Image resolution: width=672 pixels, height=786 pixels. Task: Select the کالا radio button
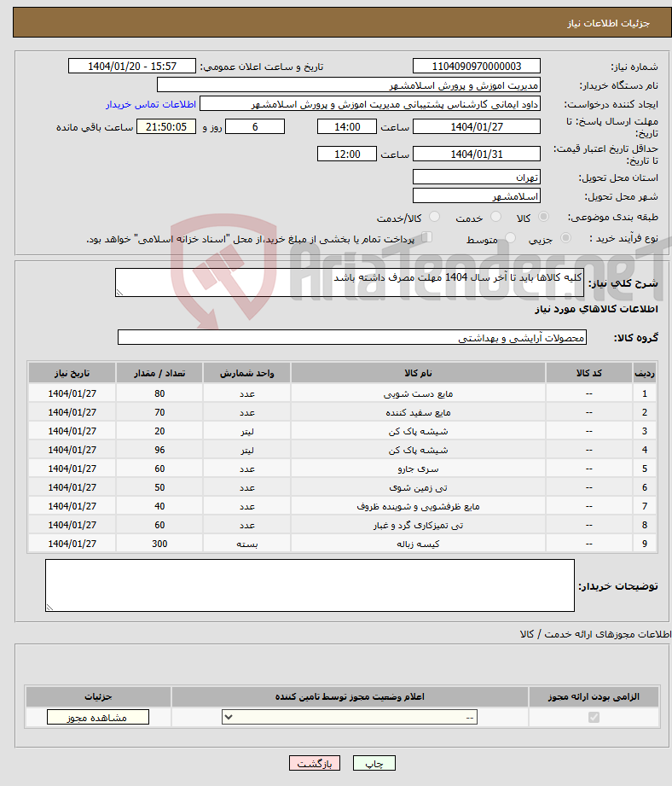(x=543, y=217)
